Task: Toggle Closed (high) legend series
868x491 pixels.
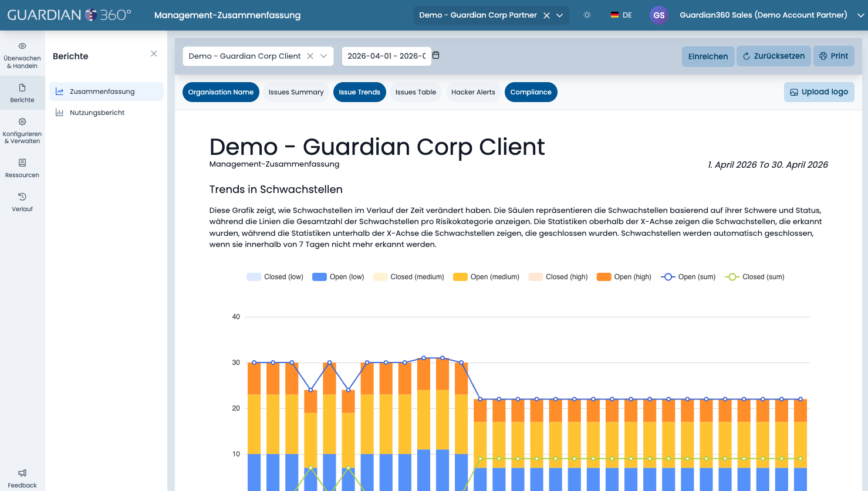Action: 558,277
